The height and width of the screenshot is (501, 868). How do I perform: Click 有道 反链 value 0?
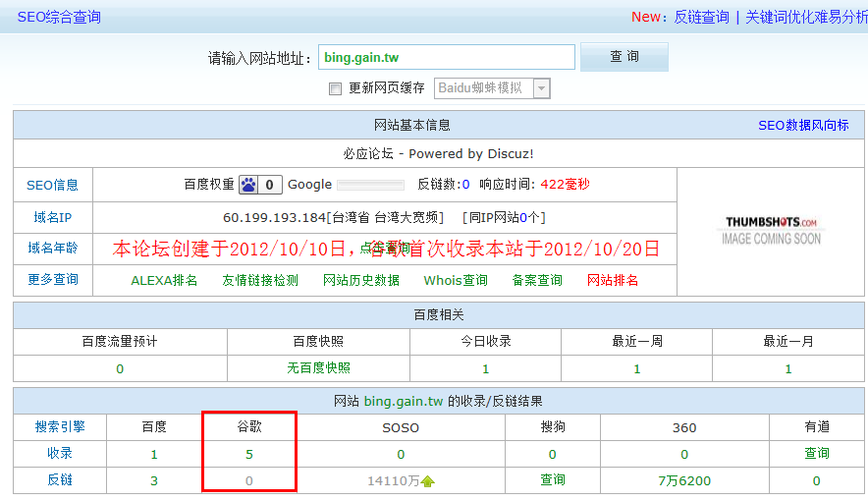point(817,481)
